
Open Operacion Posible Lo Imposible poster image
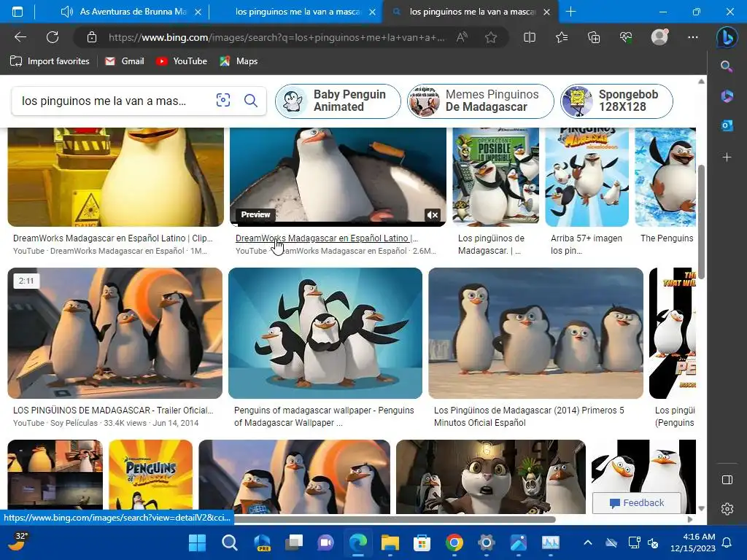[x=495, y=176]
